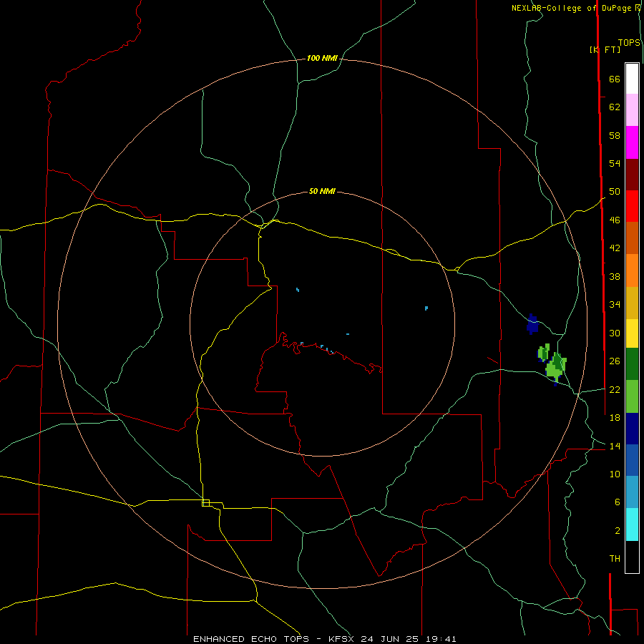Click the large light green echo cell
This screenshot has width=644, height=644.
[556, 366]
